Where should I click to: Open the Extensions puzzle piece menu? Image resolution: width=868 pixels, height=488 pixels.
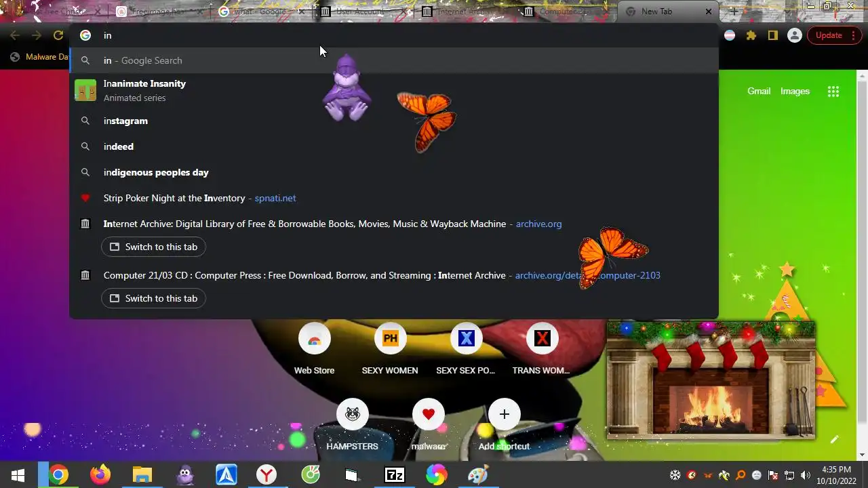pos(751,35)
